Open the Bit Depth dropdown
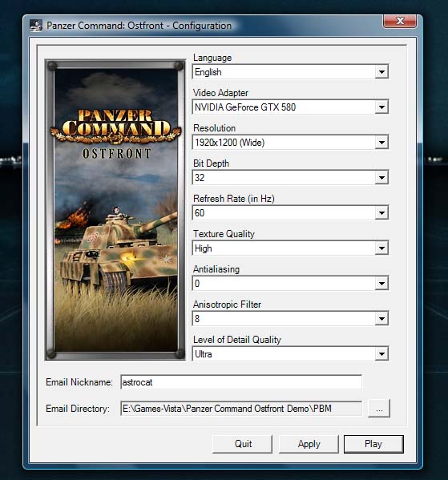The image size is (448, 480). [290, 178]
